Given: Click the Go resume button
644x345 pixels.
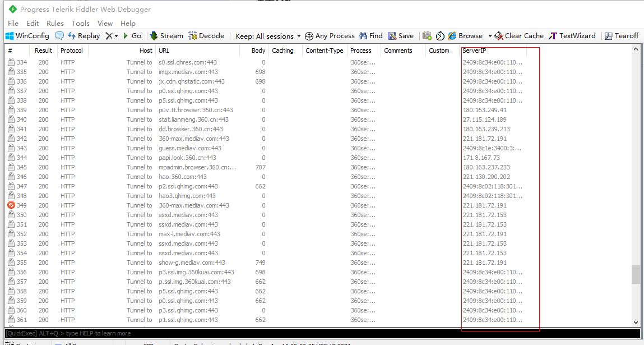Looking at the screenshot, I should 132,36.
